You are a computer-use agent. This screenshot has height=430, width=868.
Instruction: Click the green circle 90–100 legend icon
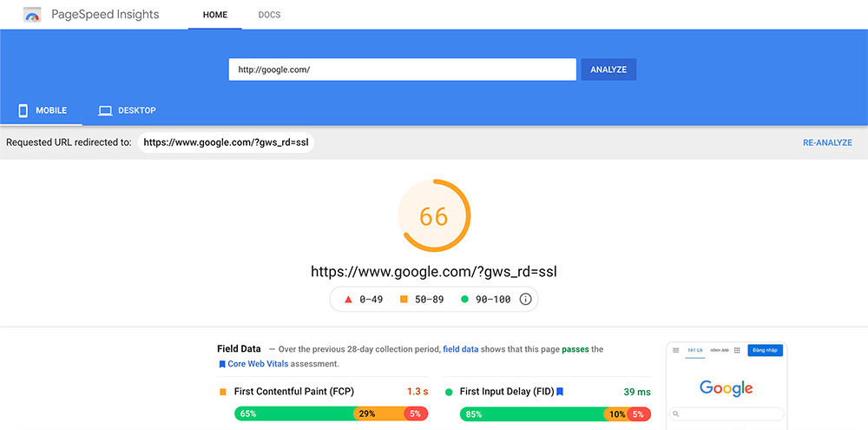tap(465, 299)
